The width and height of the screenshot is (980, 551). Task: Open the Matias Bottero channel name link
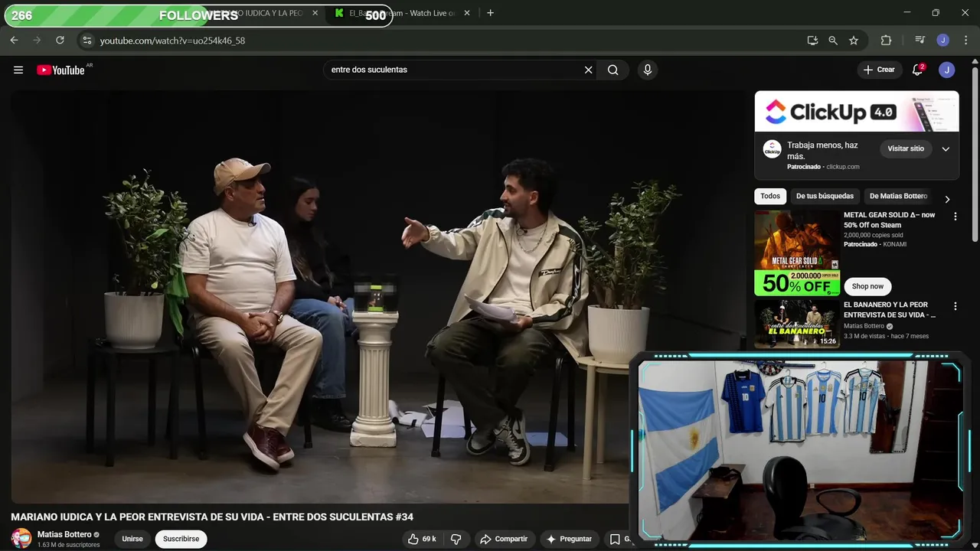(x=64, y=534)
